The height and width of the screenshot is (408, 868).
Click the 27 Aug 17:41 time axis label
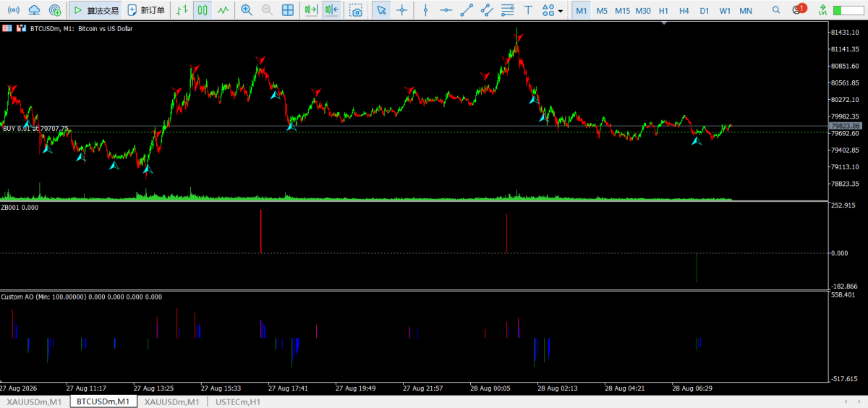[x=288, y=388]
